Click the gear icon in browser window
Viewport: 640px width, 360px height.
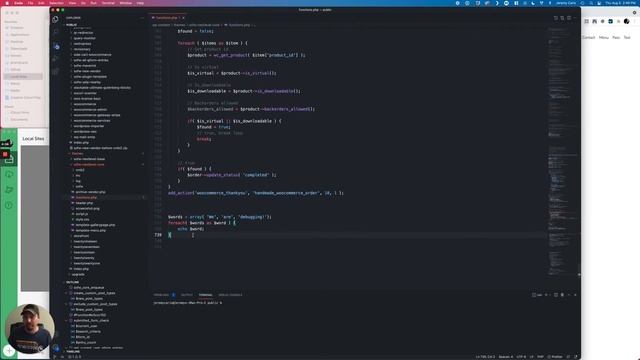click(x=634, y=13)
